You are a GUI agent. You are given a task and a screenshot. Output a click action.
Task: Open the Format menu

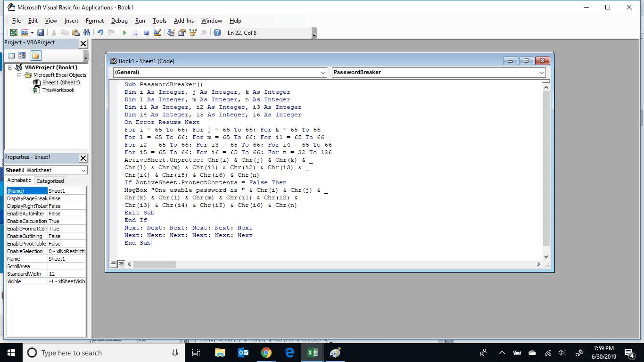click(95, 21)
